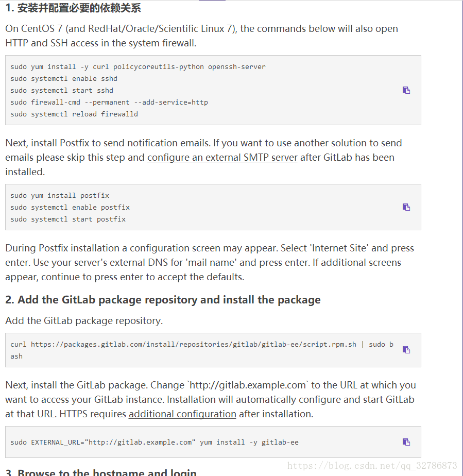The width and height of the screenshot is (463, 476).
Task: Copy the curl script.rpm.sh command
Action: pos(406,350)
